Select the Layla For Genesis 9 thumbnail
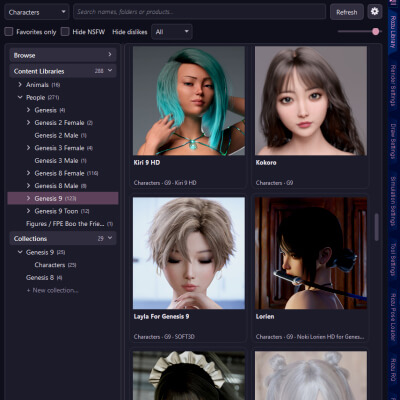 [x=189, y=253]
